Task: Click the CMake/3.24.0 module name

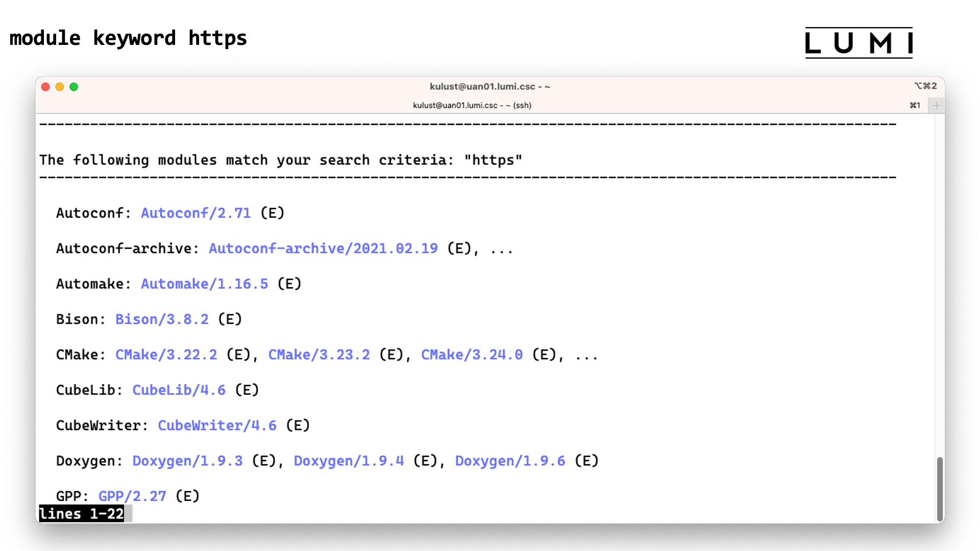Action: (472, 355)
